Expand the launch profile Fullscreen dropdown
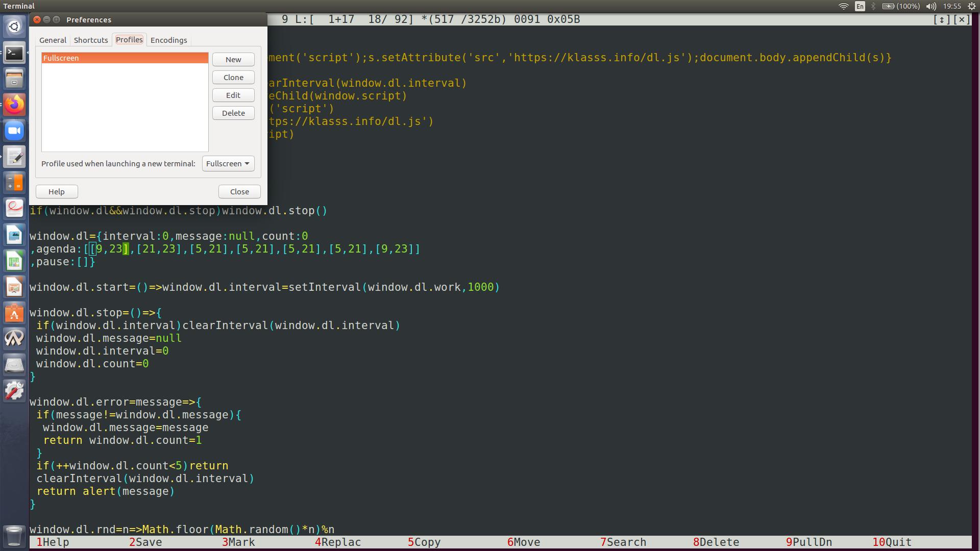Screen dimensions: 980x551 click(228, 164)
